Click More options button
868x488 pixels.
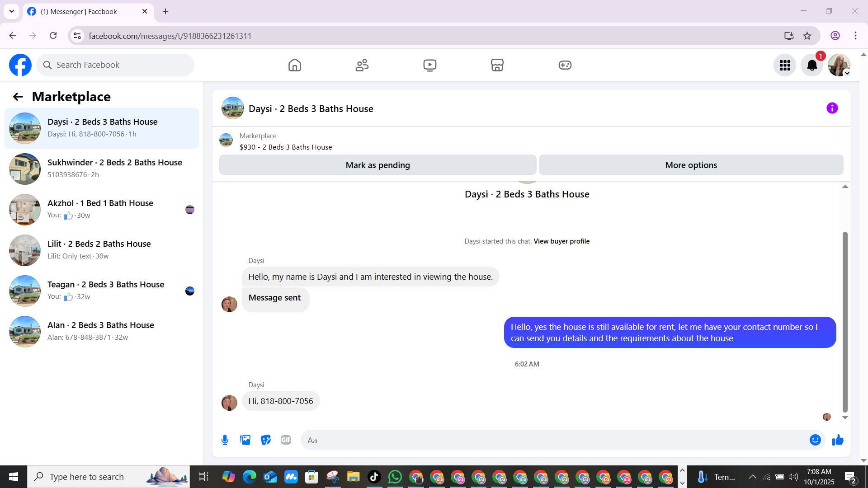pos(691,165)
